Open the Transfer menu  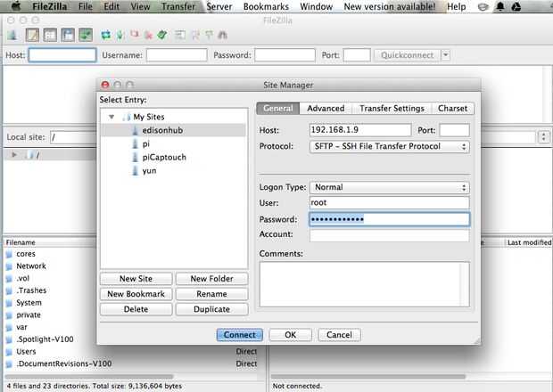178,6
